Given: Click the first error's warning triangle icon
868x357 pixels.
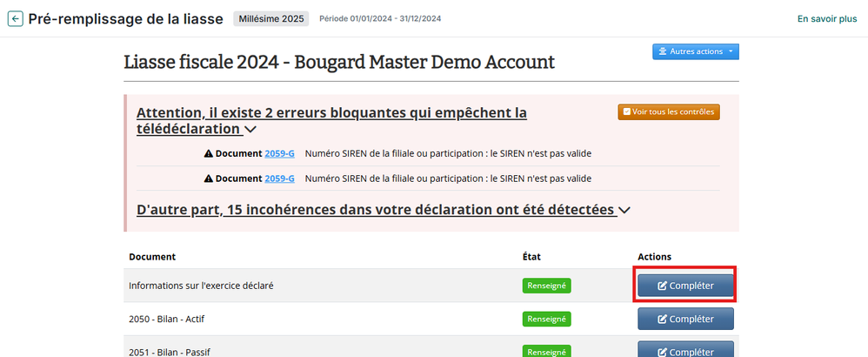Looking at the screenshot, I should point(209,154).
